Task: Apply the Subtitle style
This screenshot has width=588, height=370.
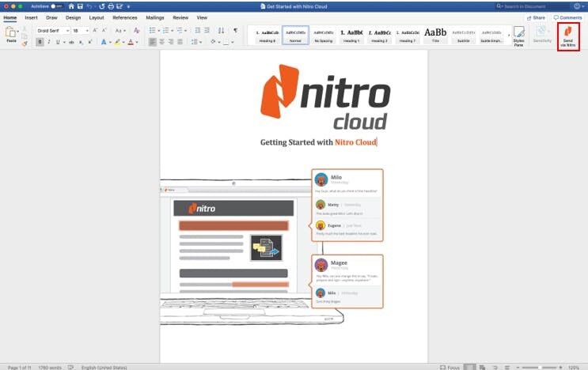Action: coord(464,36)
